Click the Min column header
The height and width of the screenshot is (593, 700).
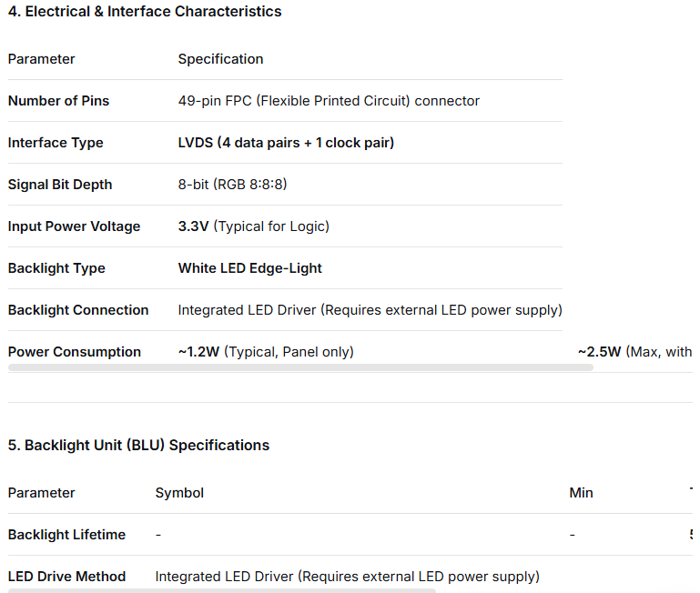(581, 493)
